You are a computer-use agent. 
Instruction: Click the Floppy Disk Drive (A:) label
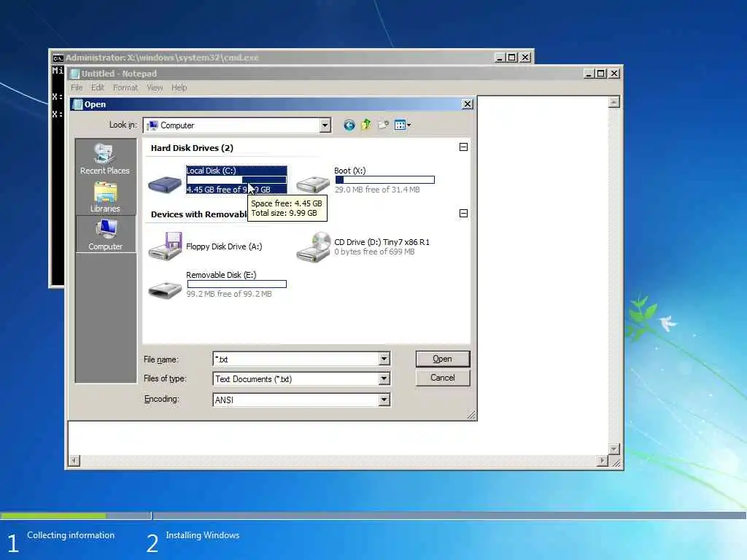pos(224,246)
